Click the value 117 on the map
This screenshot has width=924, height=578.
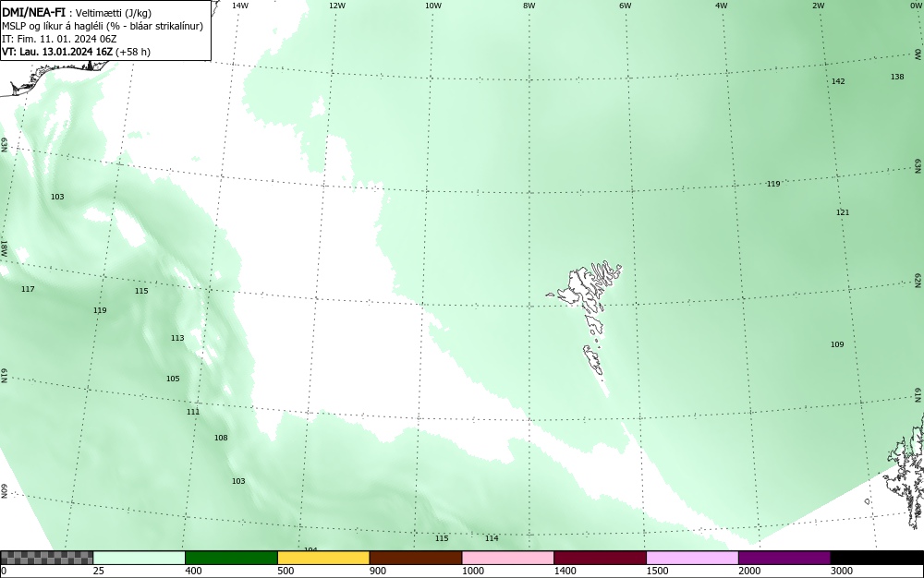[28, 289]
